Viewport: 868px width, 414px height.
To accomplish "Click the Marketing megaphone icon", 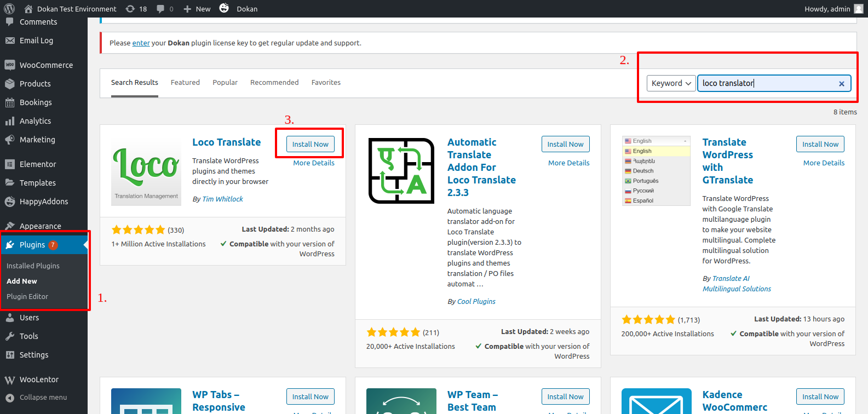I will click(x=10, y=140).
